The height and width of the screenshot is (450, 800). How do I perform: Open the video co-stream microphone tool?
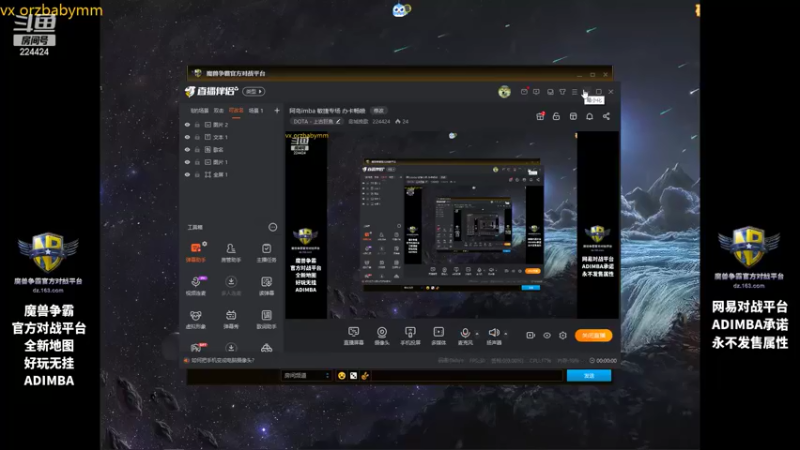click(196, 286)
